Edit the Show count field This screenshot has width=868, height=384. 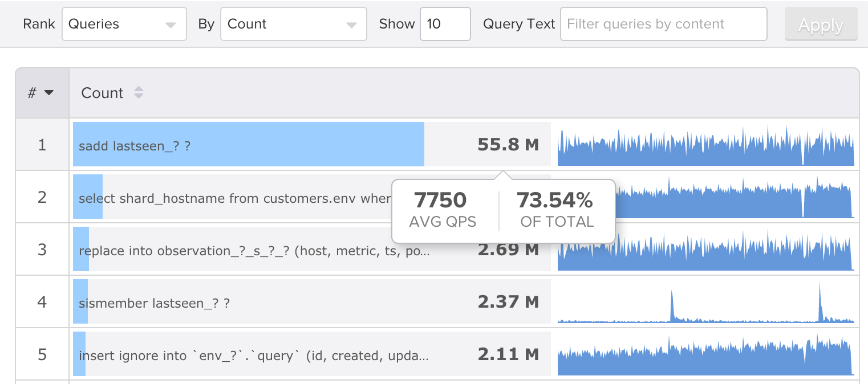coord(445,24)
